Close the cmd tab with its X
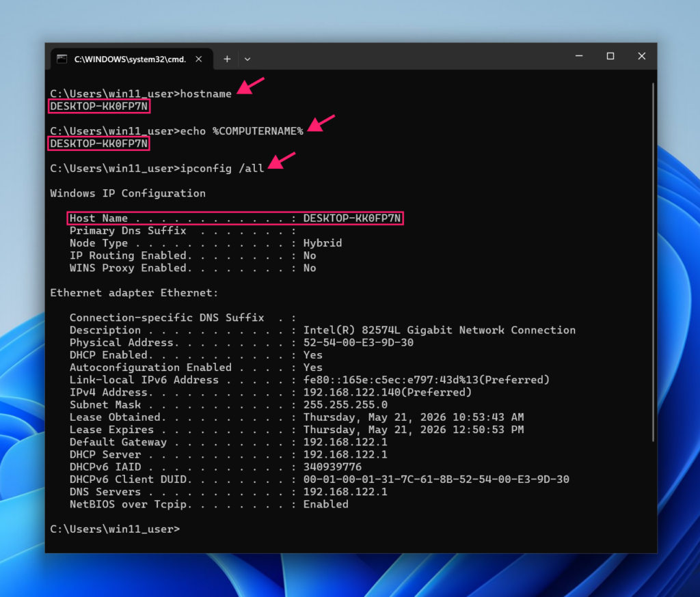 pos(199,59)
